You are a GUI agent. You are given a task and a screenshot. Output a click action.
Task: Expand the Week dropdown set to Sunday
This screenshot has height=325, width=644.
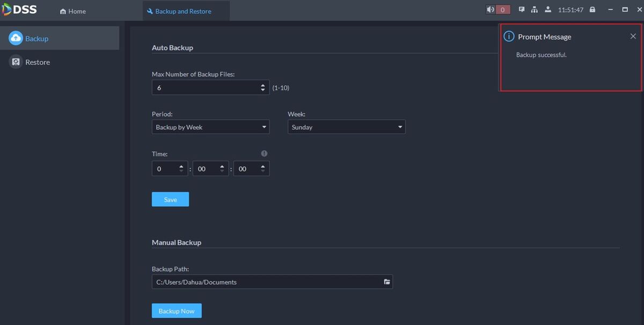point(346,127)
